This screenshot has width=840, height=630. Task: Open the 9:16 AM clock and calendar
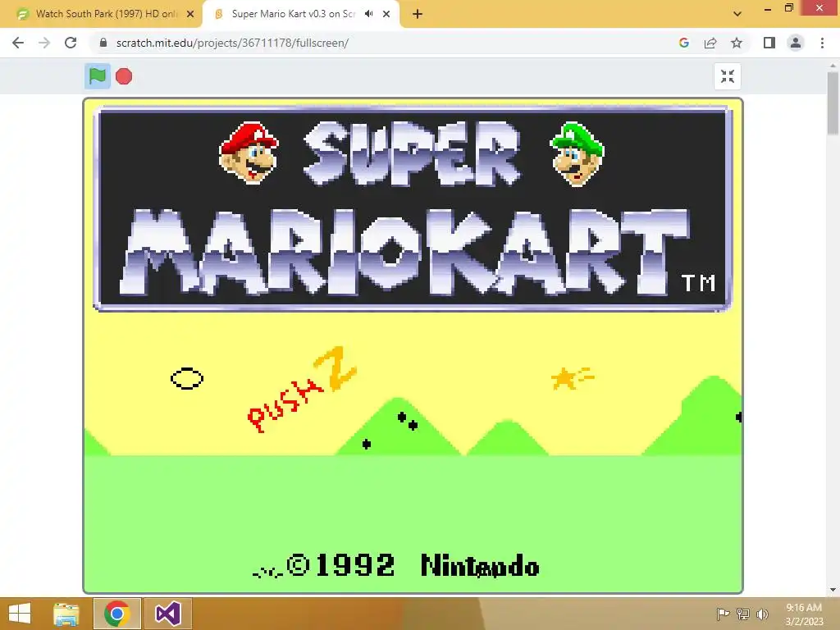804,614
